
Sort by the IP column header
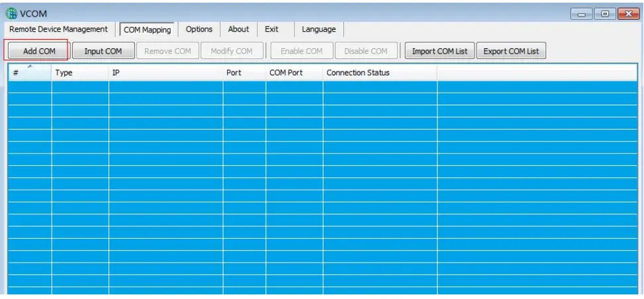(x=166, y=73)
